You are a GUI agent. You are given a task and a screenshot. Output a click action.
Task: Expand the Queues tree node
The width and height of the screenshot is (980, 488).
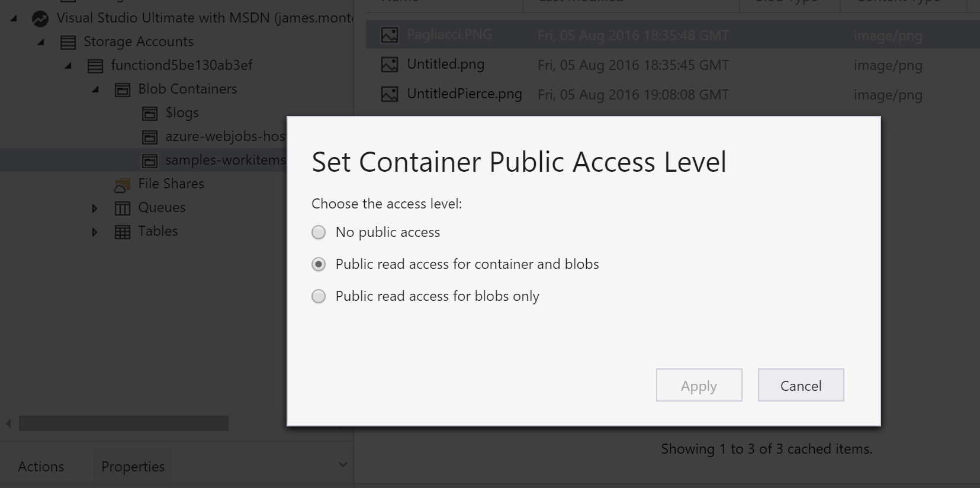[95, 208]
